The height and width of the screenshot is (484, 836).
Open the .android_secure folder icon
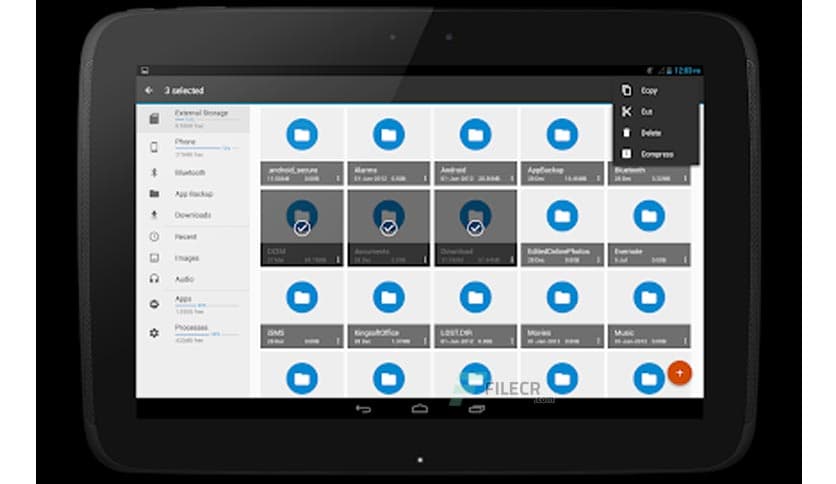tap(302, 134)
